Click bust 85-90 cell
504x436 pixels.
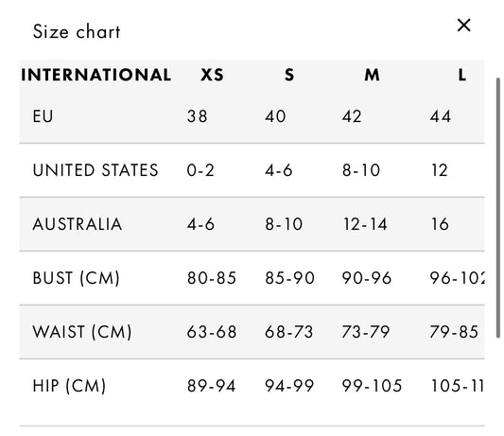289,278
